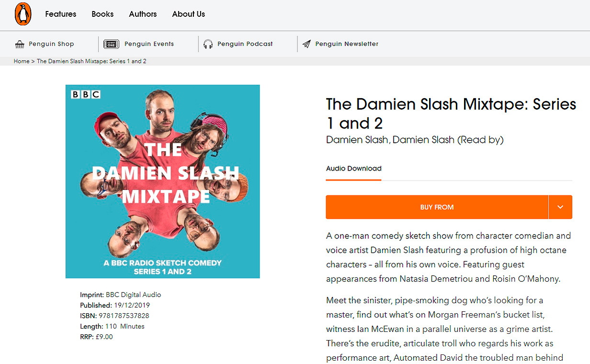The image size is (590, 364).
Task: Click the Penguin logo icon
Action: pos(23,14)
